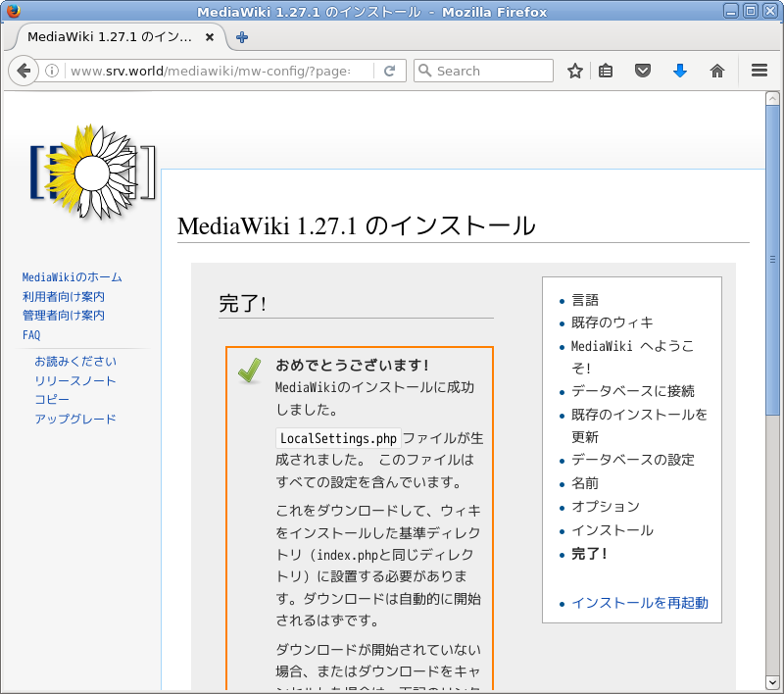Click the インストール step
Image resolution: width=784 pixels, height=694 pixels.
pos(612,530)
